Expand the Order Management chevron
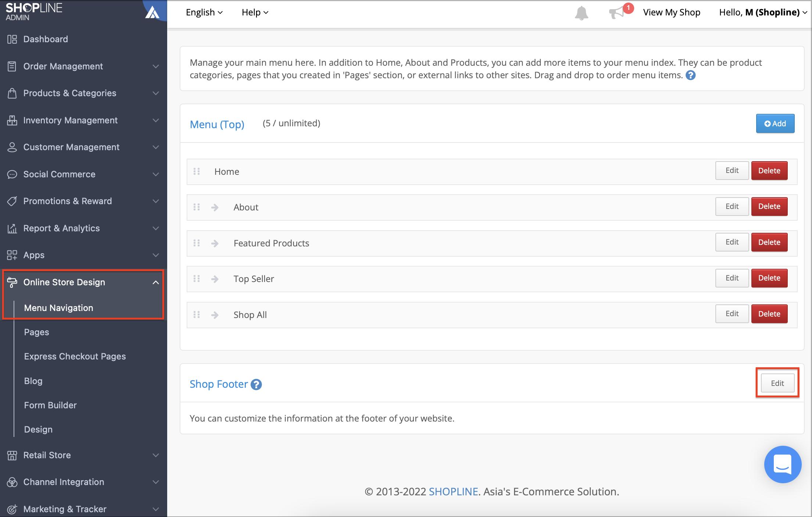Screen dimensions: 812x517 click(x=156, y=66)
